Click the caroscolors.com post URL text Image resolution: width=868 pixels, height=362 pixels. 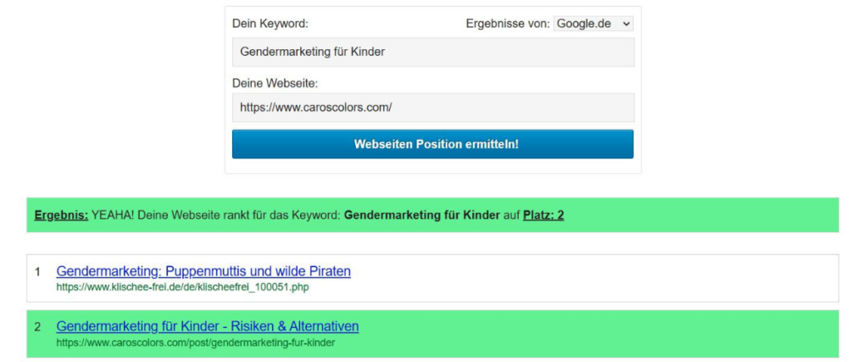click(196, 343)
